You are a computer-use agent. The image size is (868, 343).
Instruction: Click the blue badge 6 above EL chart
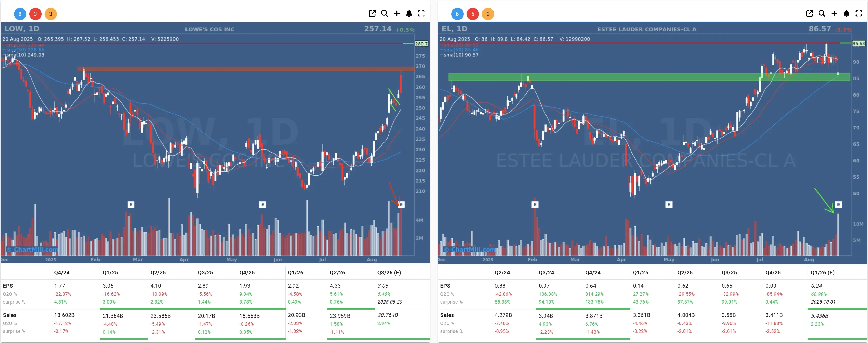coord(457,14)
